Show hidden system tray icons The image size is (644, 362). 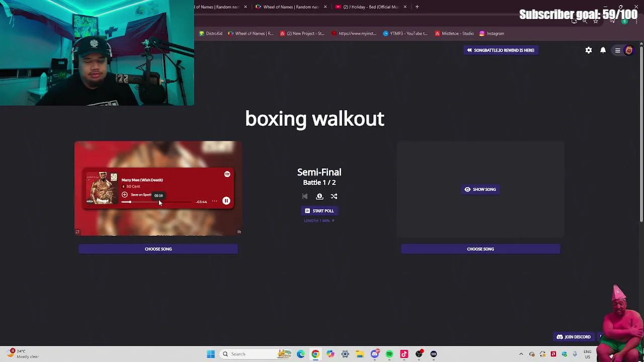[x=521, y=354]
